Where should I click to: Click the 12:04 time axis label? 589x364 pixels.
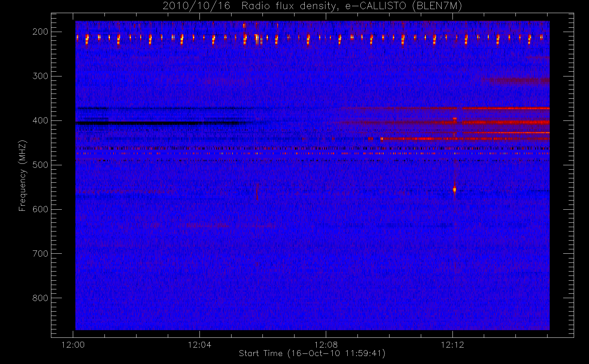point(199,345)
